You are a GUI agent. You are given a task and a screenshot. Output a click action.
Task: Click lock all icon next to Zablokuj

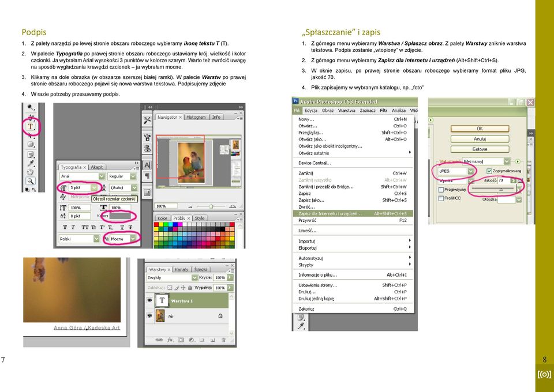tap(190, 288)
